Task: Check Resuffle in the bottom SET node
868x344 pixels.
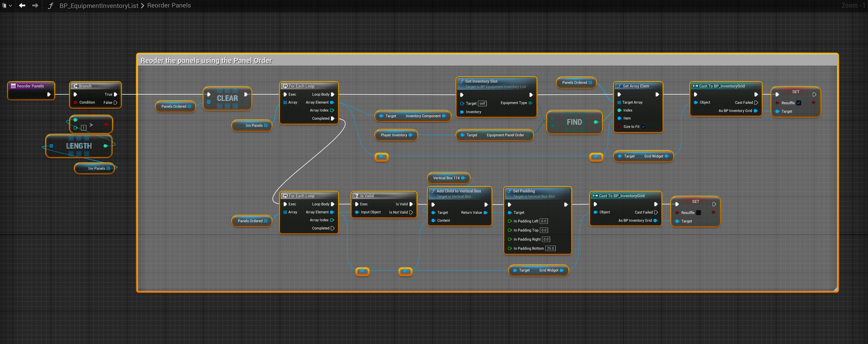Action: point(698,213)
